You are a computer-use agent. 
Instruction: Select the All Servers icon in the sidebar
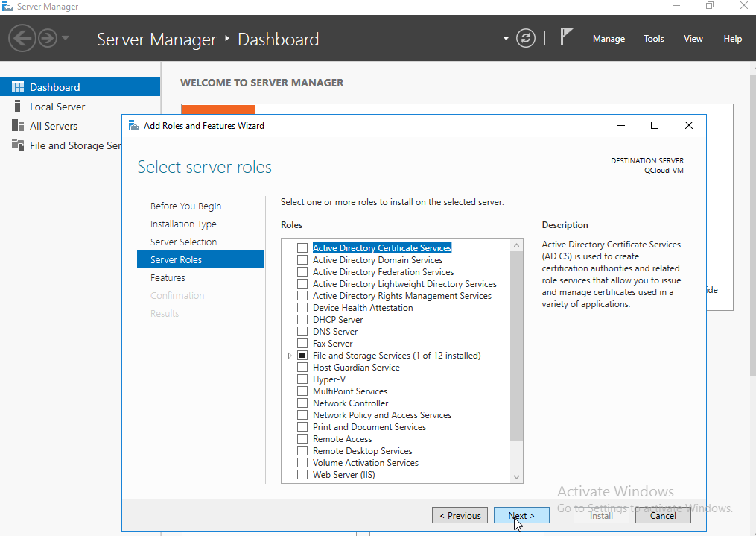click(18, 126)
